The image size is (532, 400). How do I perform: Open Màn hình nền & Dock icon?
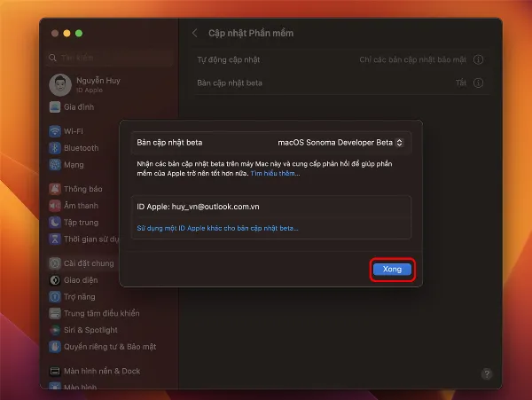point(55,371)
